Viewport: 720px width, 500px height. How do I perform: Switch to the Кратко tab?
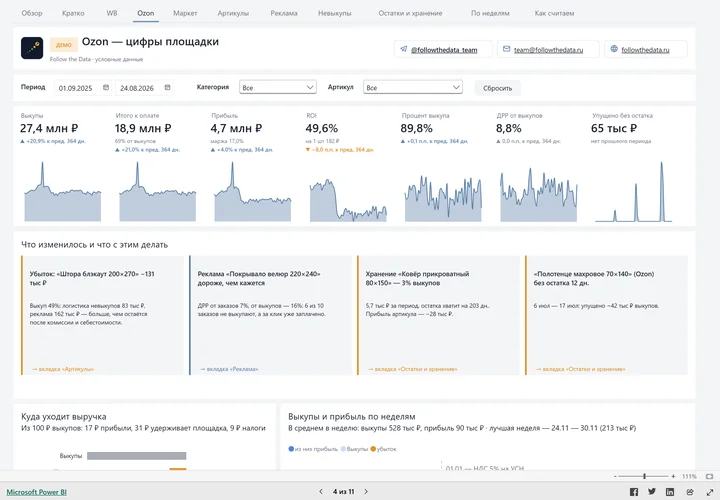pos(73,13)
